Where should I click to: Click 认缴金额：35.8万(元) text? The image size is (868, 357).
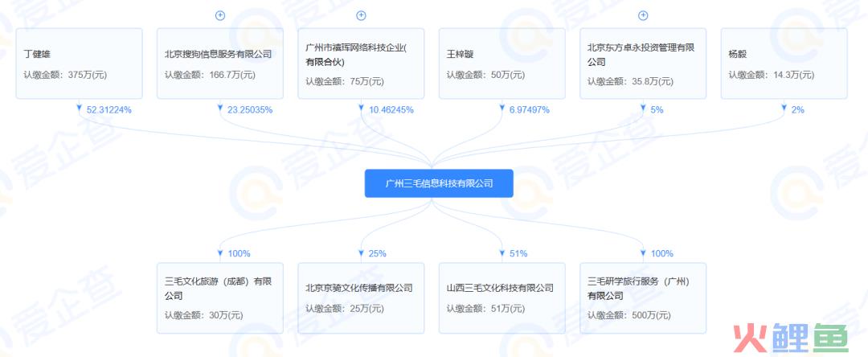pos(631,81)
